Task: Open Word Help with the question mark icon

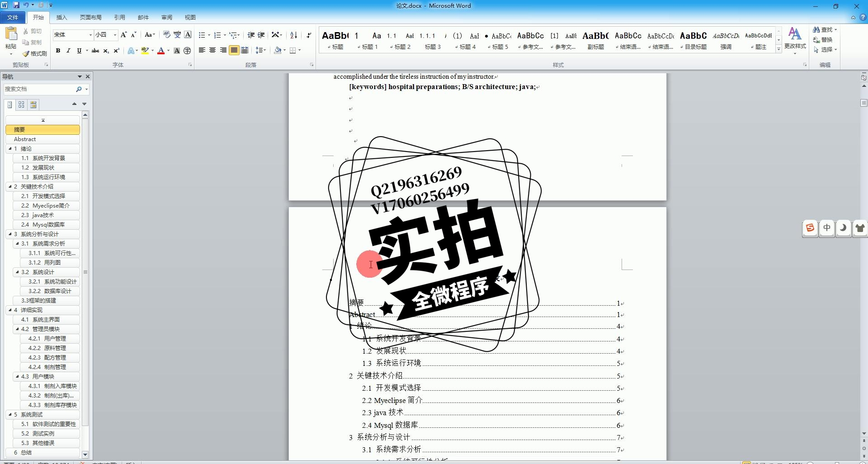Action: click(x=862, y=17)
